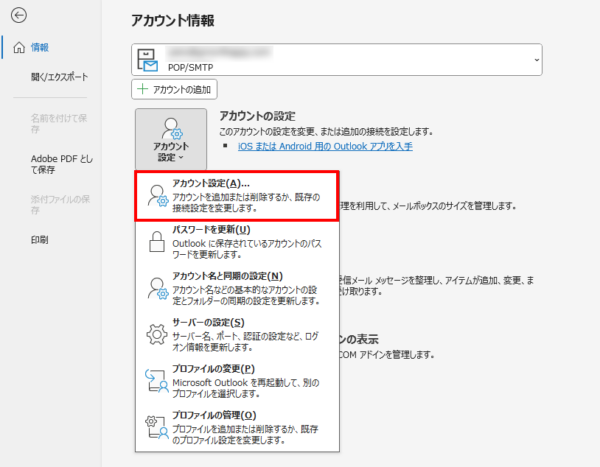Expand the POP/SMTP account dropdown
The image size is (600, 467).
coord(536,59)
